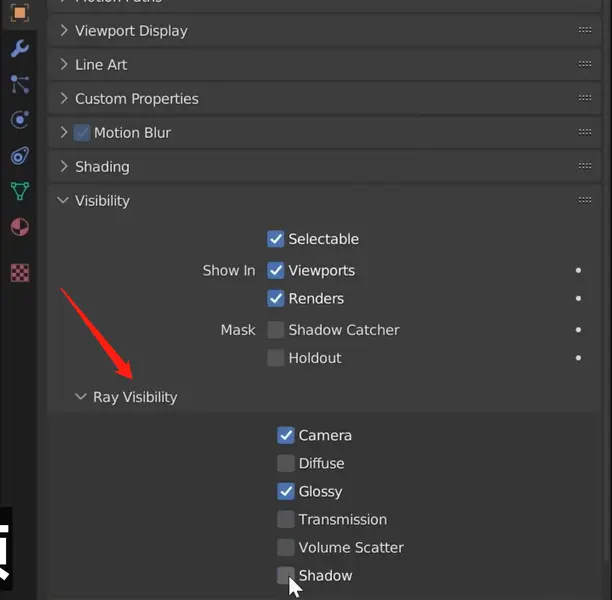Expand the Line Art panel
612x600 pixels.
[64, 64]
